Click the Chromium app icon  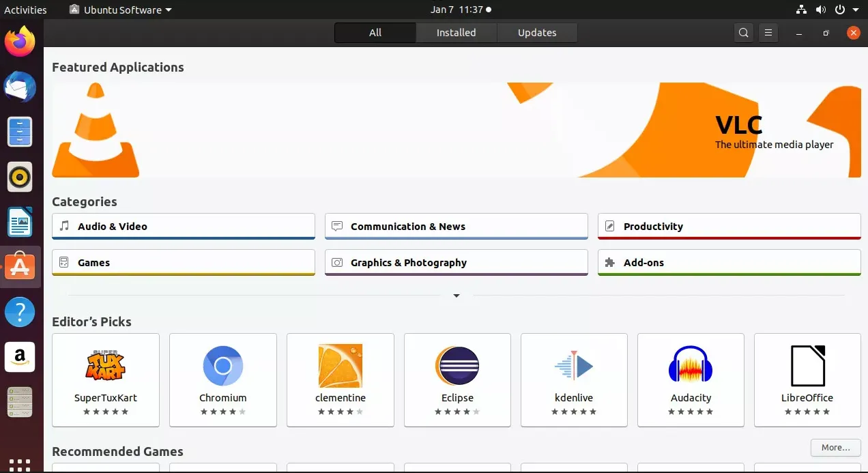coord(223,366)
